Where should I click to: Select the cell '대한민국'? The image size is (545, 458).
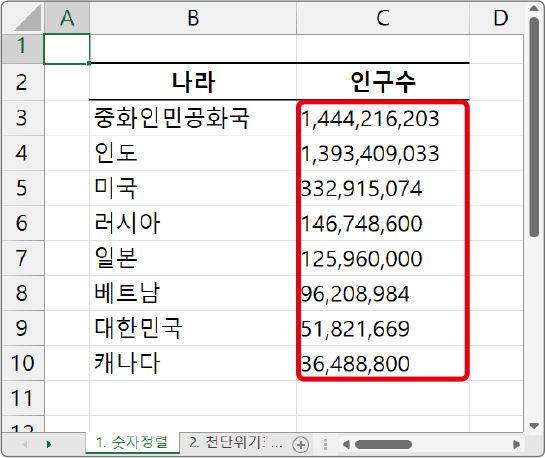(x=193, y=328)
